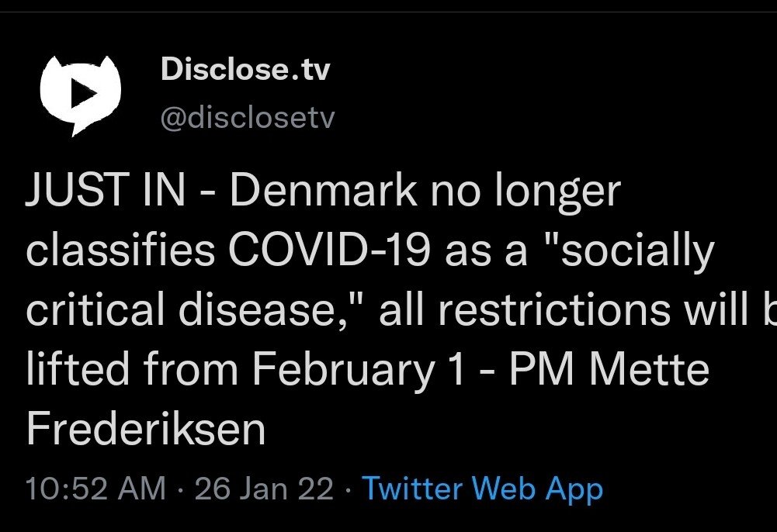Screen dimensions: 777x532
Task: Open the Twitter Web App source link
Action: click(482, 489)
